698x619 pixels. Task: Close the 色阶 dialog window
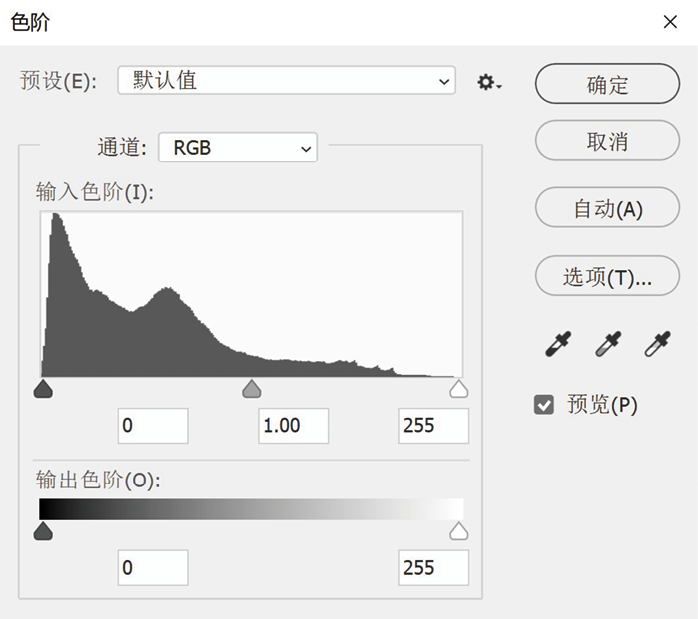tap(670, 22)
